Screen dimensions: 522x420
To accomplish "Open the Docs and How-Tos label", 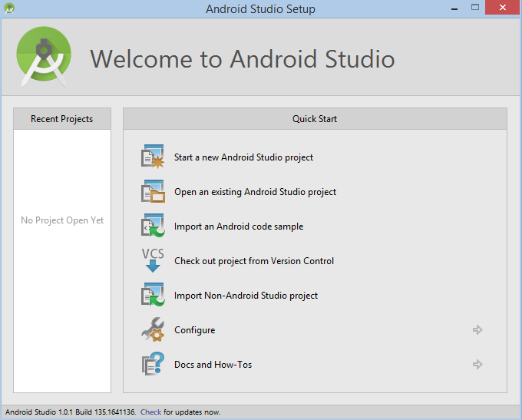I will (213, 365).
